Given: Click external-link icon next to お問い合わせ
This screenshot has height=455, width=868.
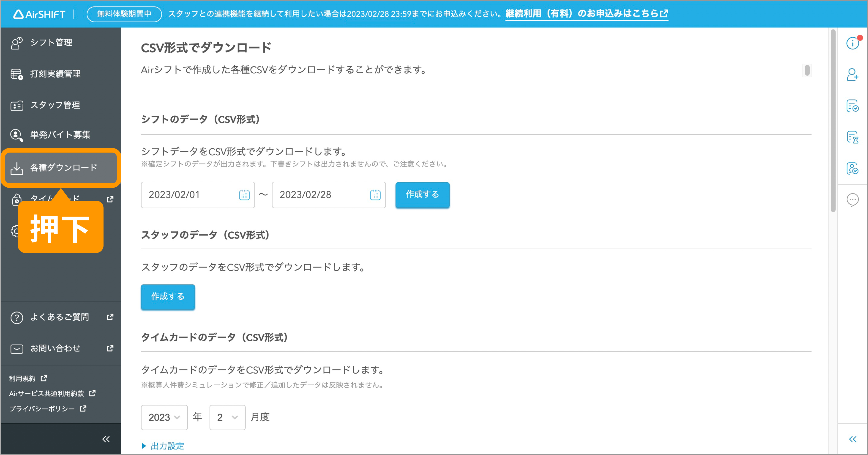Looking at the screenshot, I should coord(110,348).
